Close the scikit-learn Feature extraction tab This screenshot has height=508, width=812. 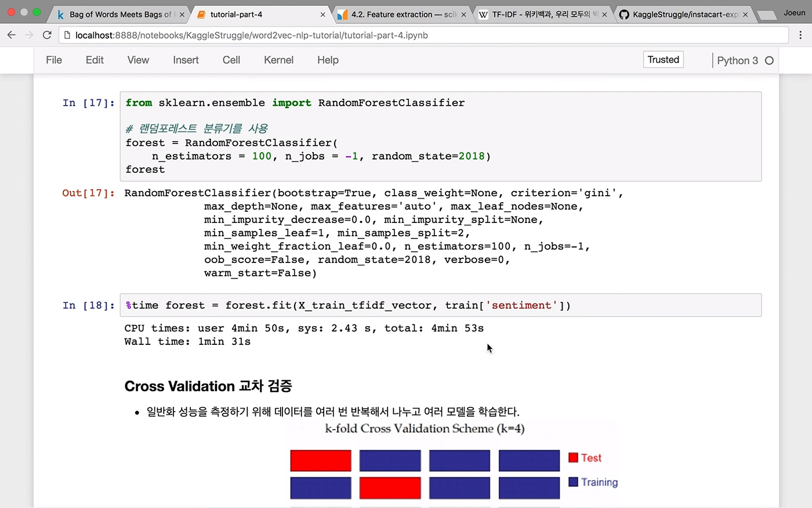(x=463, y=15)
